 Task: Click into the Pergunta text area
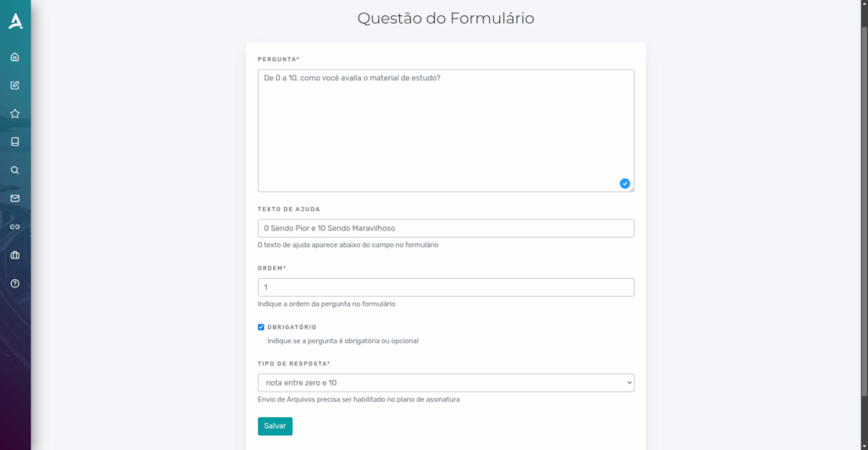[x=446, y=131]
